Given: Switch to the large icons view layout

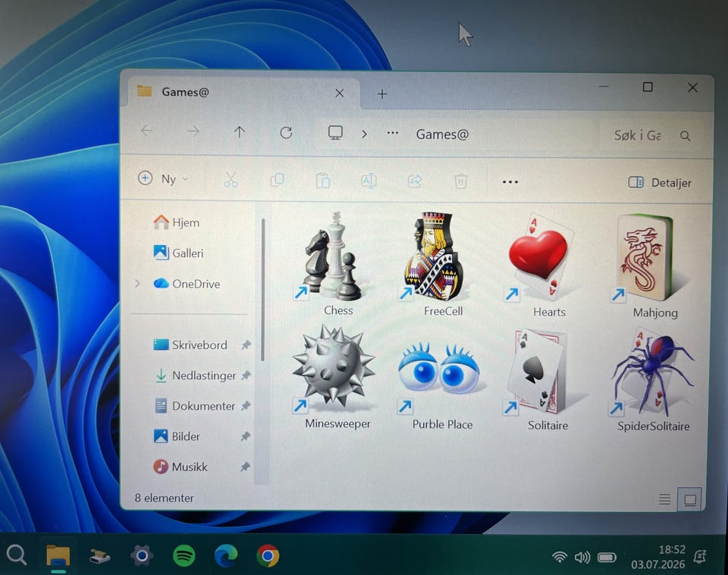Looking at the screenshot, I should [x=690, y=500].
